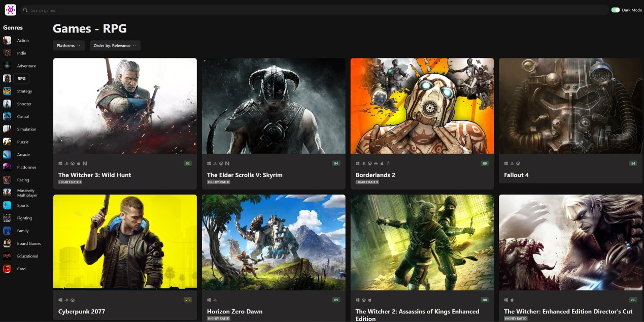The height and width of the screenshot is (322, 644).
Task: Click the RPG genre icon
Action: point(7,78)
